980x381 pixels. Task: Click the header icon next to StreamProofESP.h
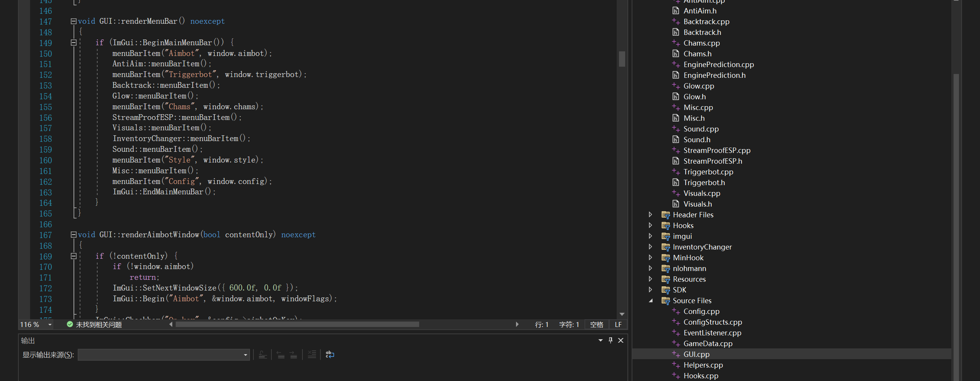[676, 161]
